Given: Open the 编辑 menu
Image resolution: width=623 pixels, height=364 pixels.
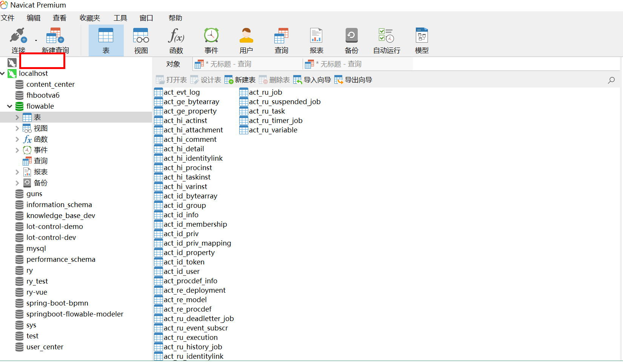Looking at the screenshot, I should pyautogui.click(x=34, y=18).
